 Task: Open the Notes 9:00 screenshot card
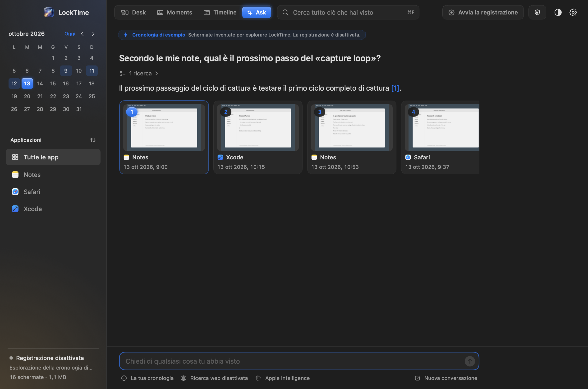(164, 137)
